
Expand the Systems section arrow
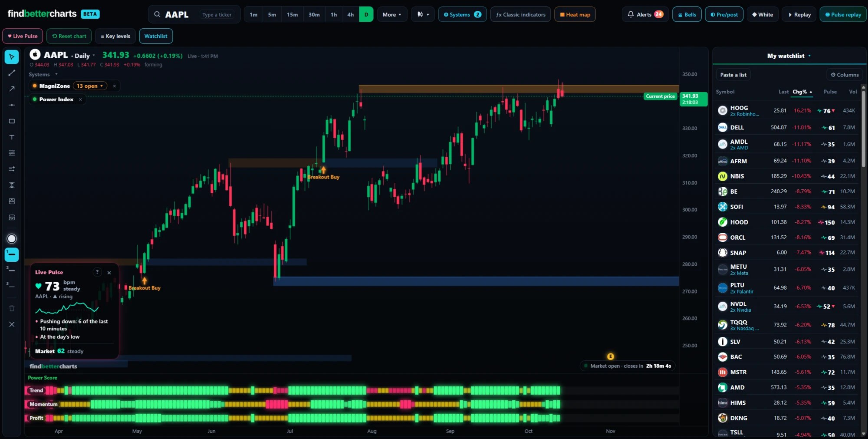[x=56, y=74]
